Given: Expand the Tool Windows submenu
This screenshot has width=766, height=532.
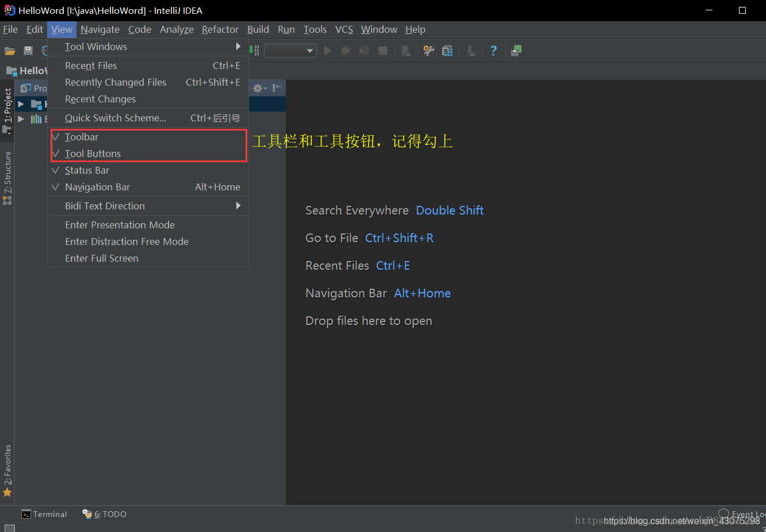Looking at the screenshot, I should (x=148, y=47).
